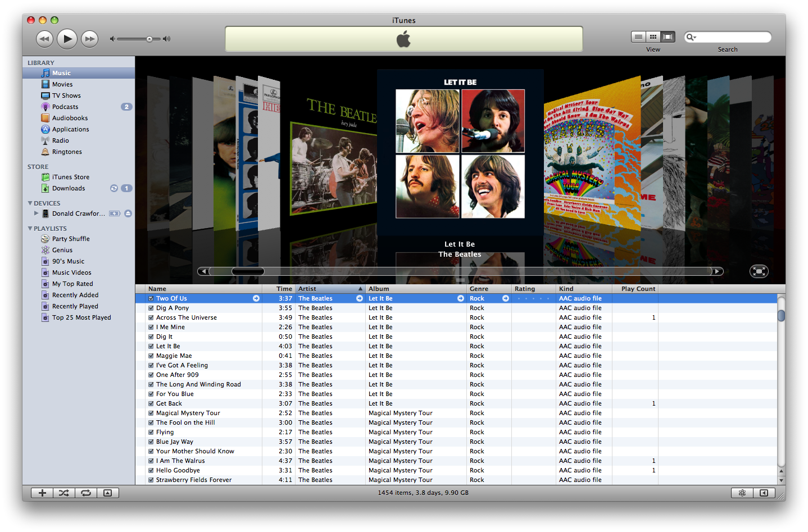Click the arrow link beside selected Let It Be album
Screen dimensions: 808x532
click(461, 298)
